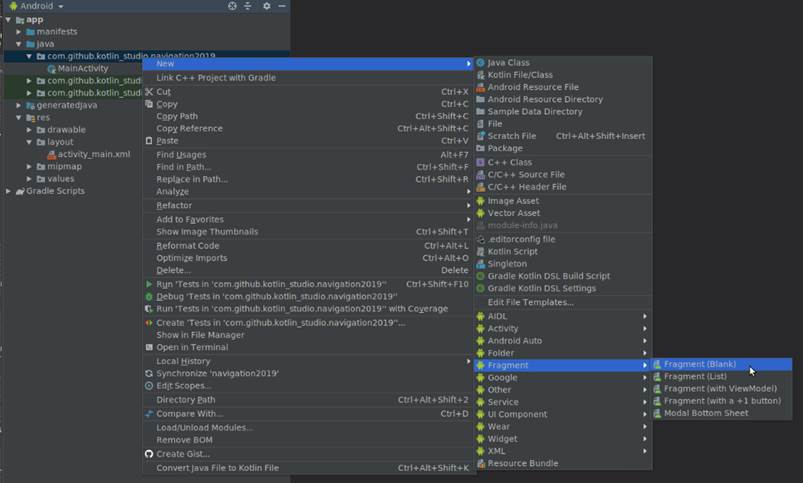Click the GitHub icon beside Create Gist

[x=149, y=454]
